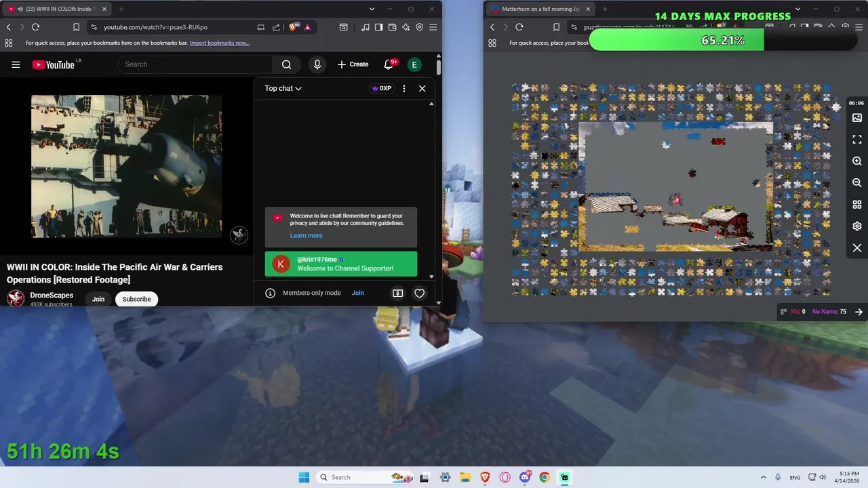
Task: Click the live chat scrollbar
Action: point(431,190)
